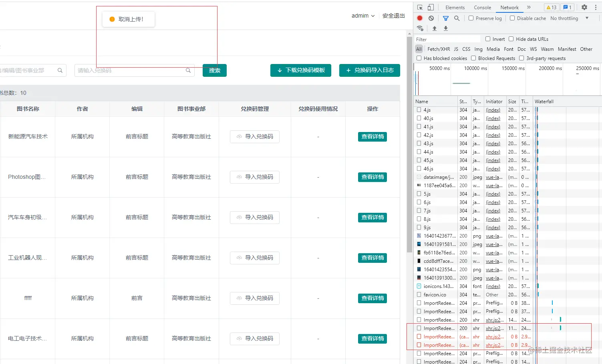602x364 pixels.
Task: Open the 兑换码导入日志 import log
Action: tap(370, 70)
